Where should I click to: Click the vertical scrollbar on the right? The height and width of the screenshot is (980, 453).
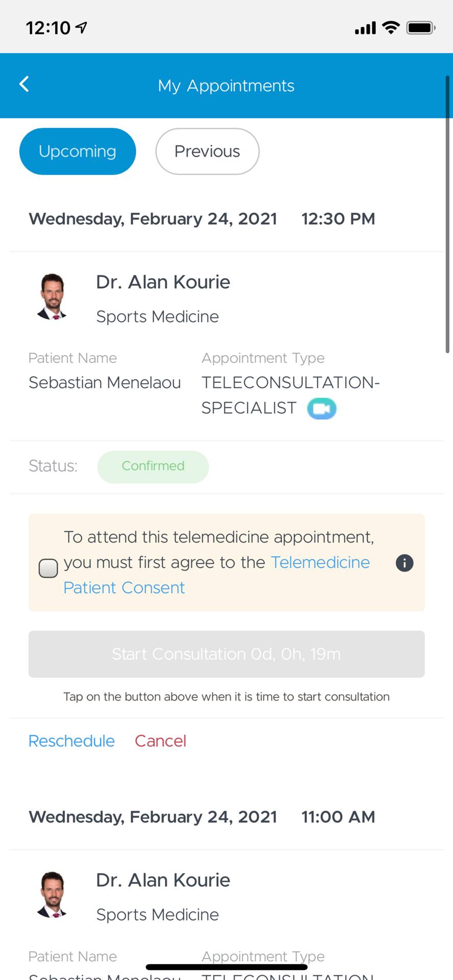click(x=447, y=214)
